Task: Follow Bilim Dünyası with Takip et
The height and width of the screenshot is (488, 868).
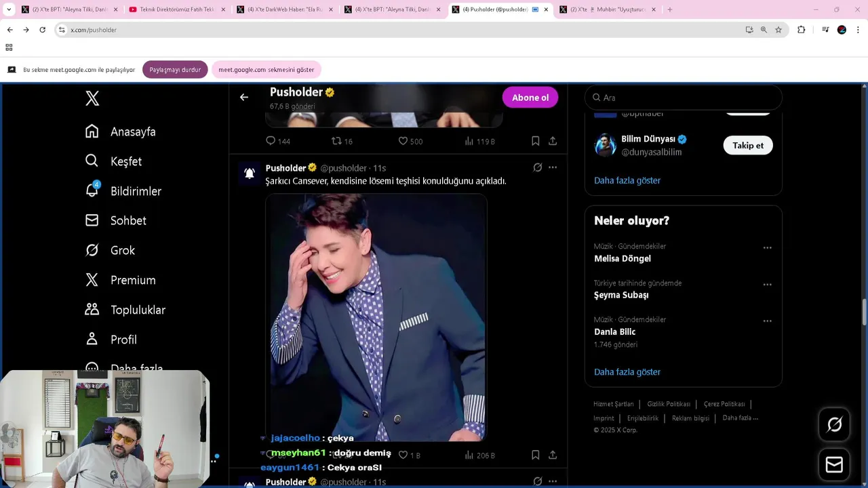Action: click(748, 145)
